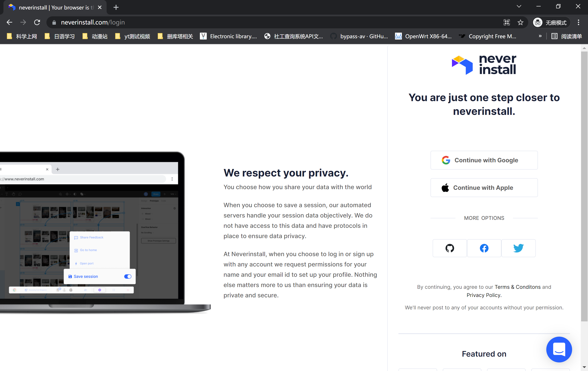This screenshot has width=588, height=371.
Task: Go back to previous page
Action: [9, 23]
